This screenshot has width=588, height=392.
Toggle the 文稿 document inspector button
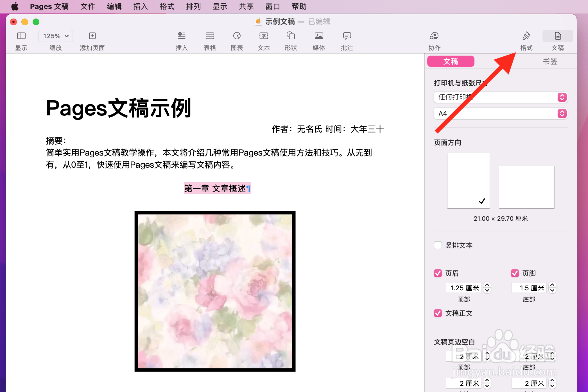point(558,36)
